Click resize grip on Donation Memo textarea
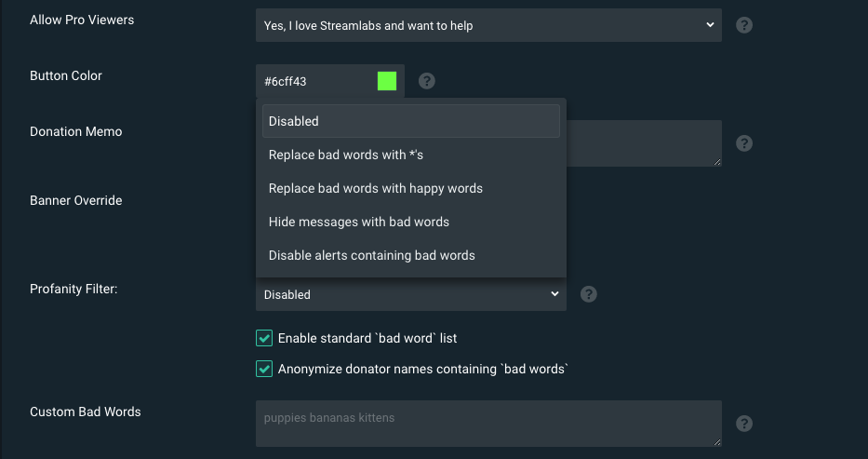868x459 pixels. pyautogui.click(x=717, y=162)
